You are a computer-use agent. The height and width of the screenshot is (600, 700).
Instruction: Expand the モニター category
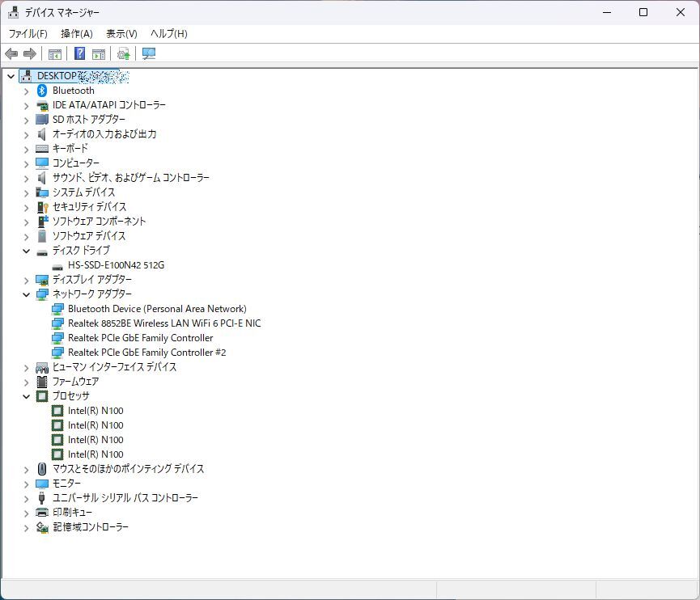tap(27, 484)
